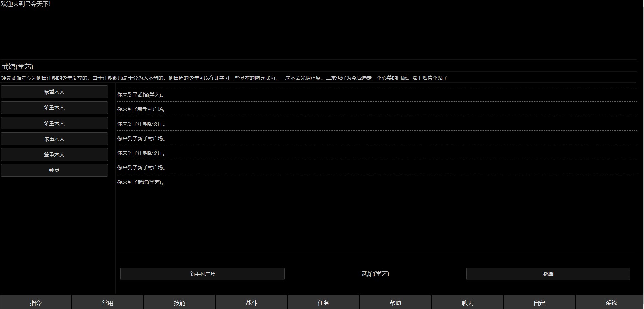Select the 笨重木人 button directly above 钟灵

coord(54,154)
